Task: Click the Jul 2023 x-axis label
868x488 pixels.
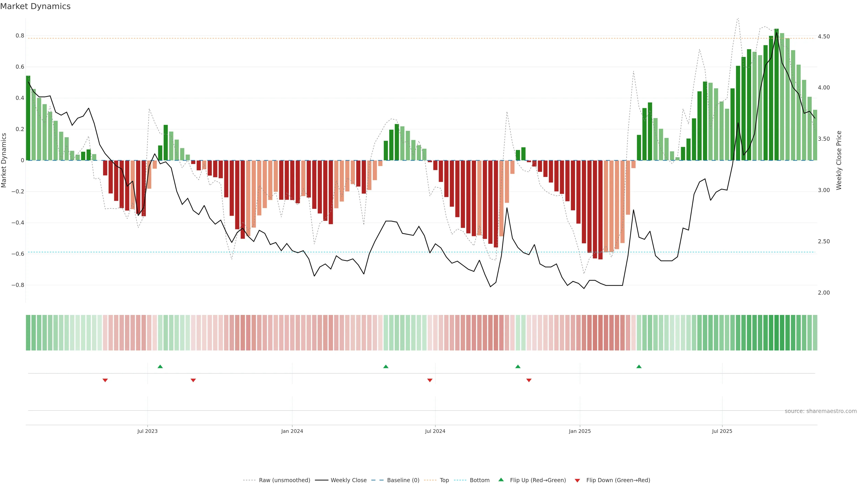Action: coord(147,431)
